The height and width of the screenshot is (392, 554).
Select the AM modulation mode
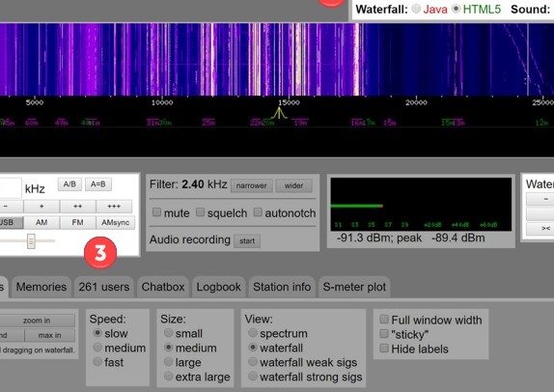tap(42, 222)
